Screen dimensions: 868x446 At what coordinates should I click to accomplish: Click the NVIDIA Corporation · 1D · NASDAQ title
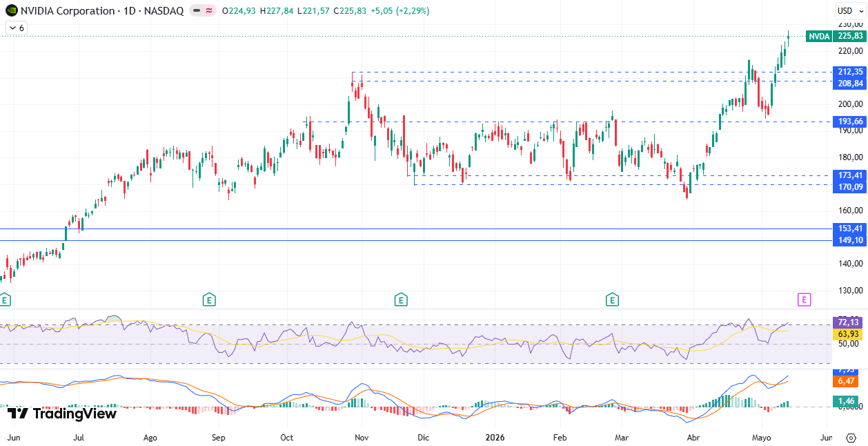point(103,11)
